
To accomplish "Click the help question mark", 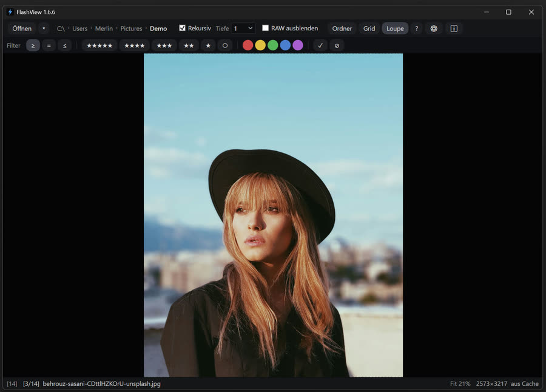I will [416, 28].
